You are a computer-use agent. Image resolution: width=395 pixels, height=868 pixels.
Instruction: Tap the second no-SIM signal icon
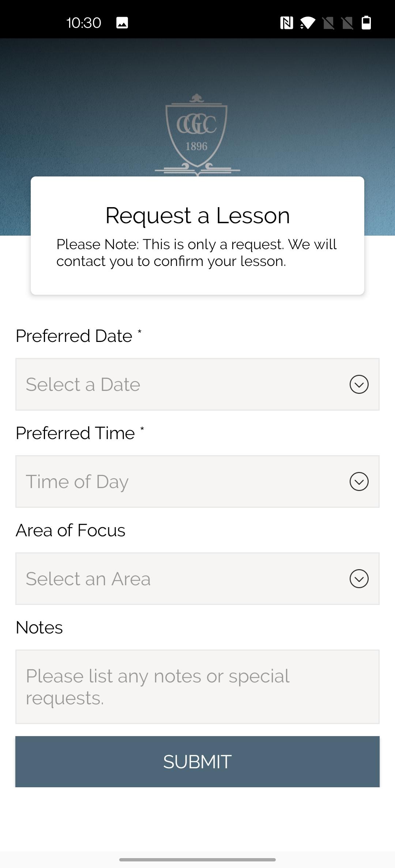pyautogui.click(x=347, y=23)
